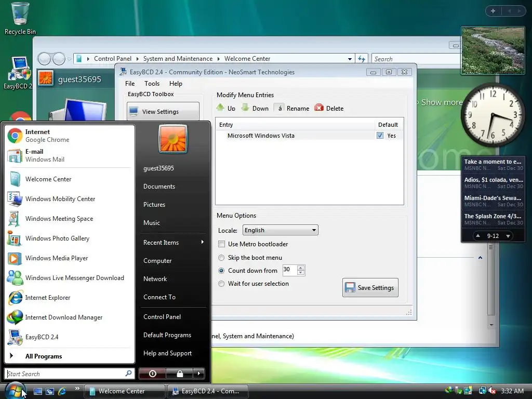
Task: Open Control Panel from Start menu
Action: (174, 316)
